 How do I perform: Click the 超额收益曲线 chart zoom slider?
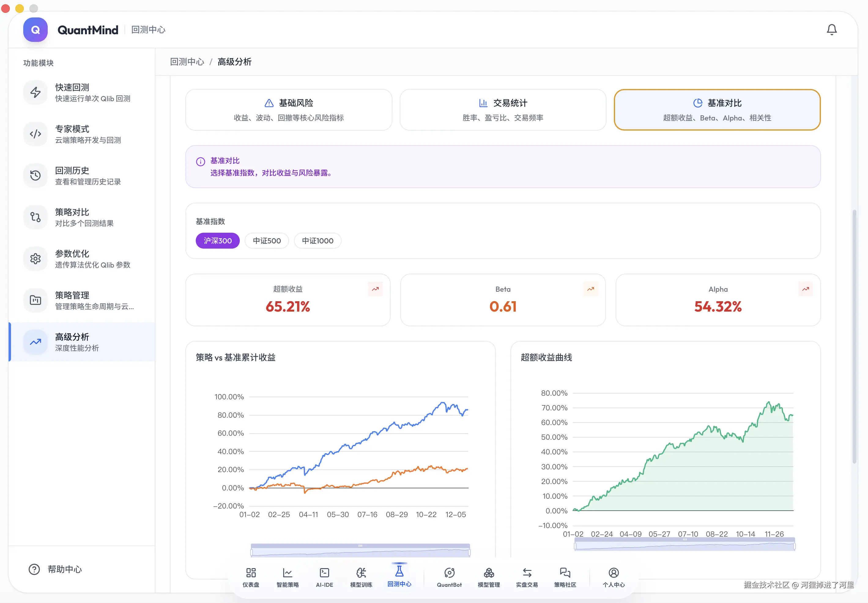pyautogui.click(x=684, y=546)
